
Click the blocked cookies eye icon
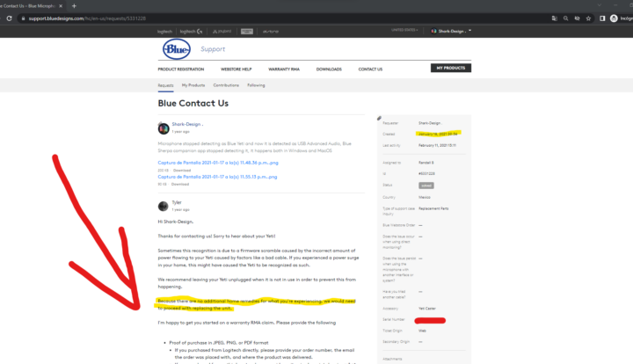coord(577,18)
